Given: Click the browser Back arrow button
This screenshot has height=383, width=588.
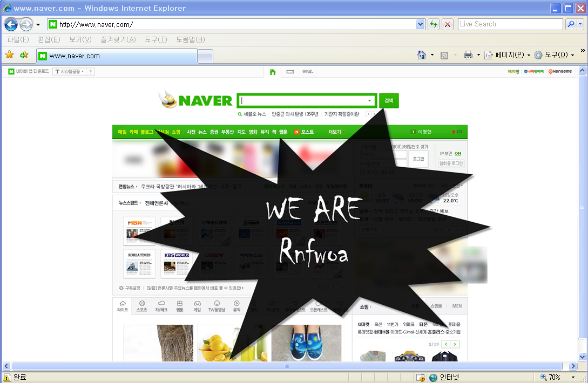Looking at the screenshot, I should (x=11, y=25).
